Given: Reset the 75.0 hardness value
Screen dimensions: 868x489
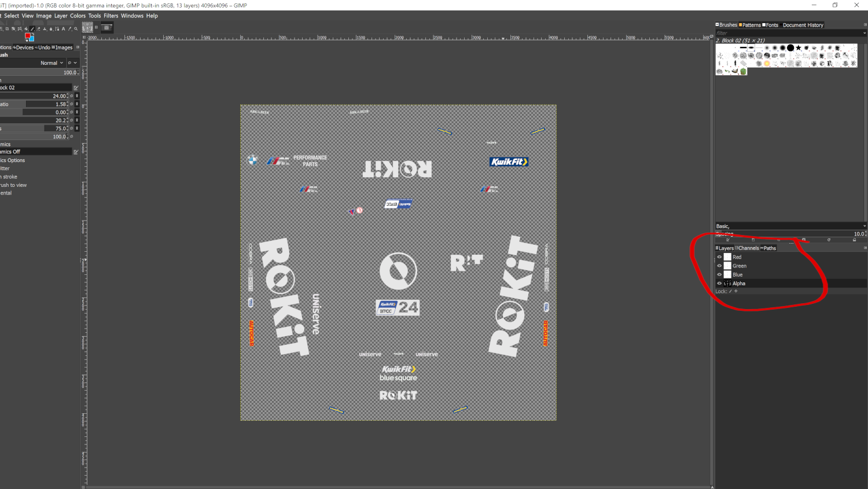Looking at the screenshot, I should (x=72, y=128).
